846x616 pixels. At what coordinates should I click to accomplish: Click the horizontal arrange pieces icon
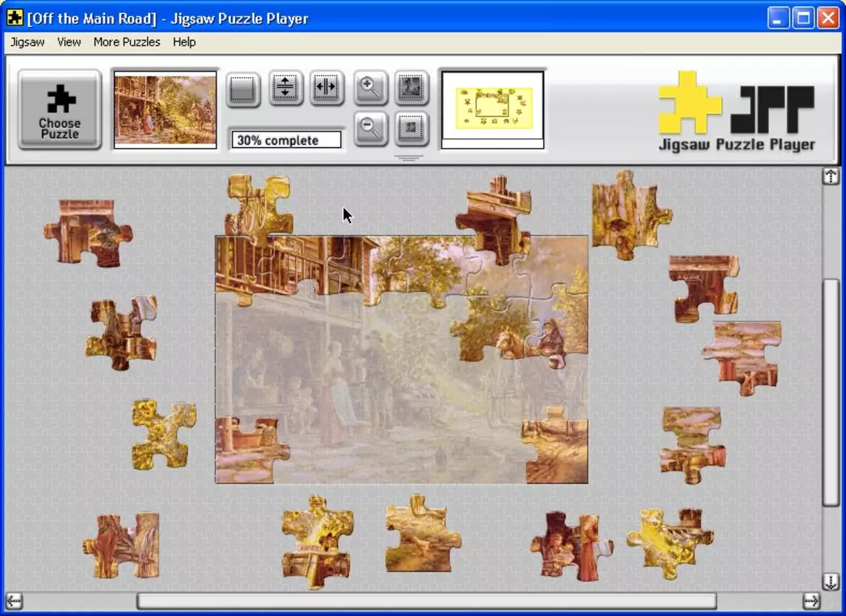tap(327, 87)
